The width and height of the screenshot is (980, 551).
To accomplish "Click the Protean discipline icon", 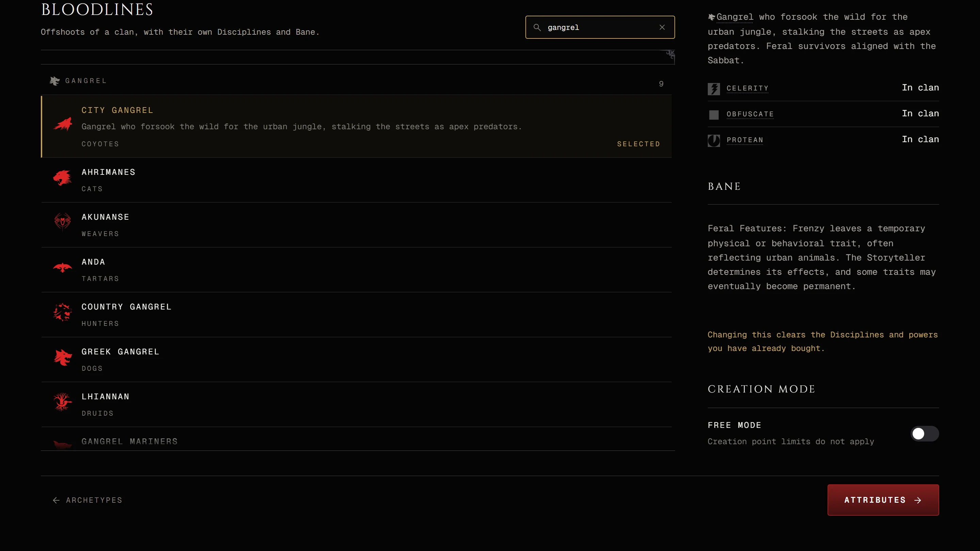I will click(714, 141).
